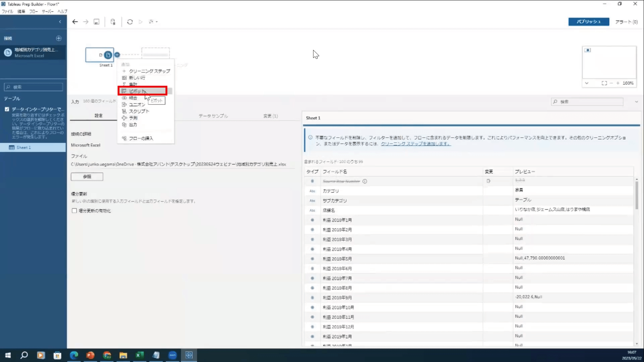
Task: Click the field list vertical scrollbar
Action: point(637,196)
